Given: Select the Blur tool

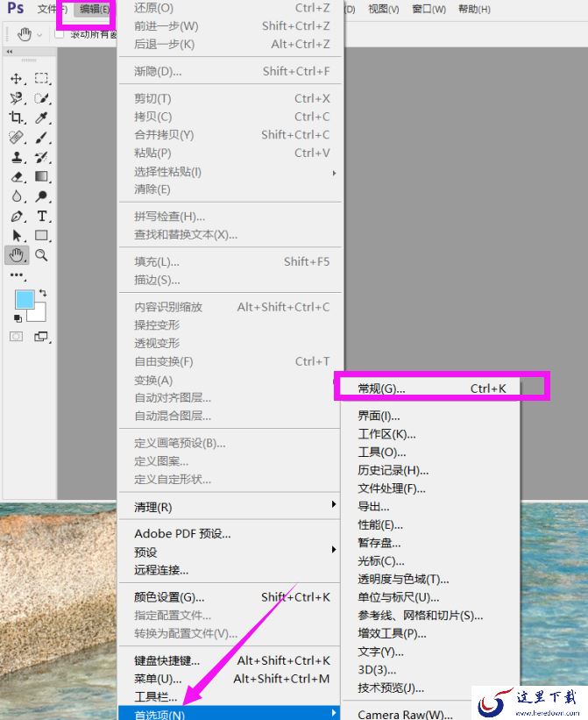Looking at the screenshot, I should coord(17,196).
